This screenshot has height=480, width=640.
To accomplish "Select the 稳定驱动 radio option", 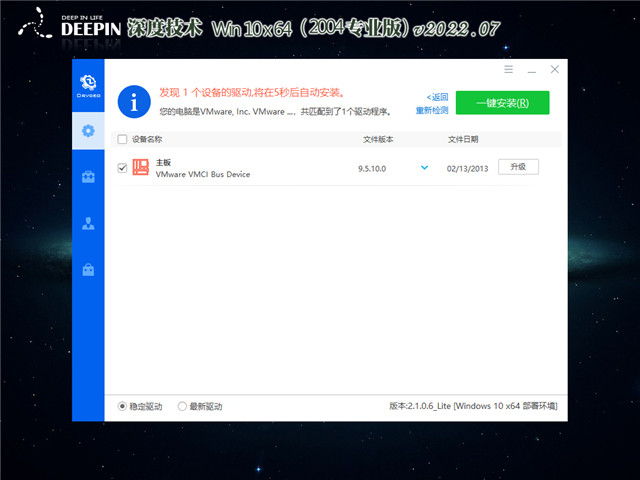I will [x=123, y=406].
